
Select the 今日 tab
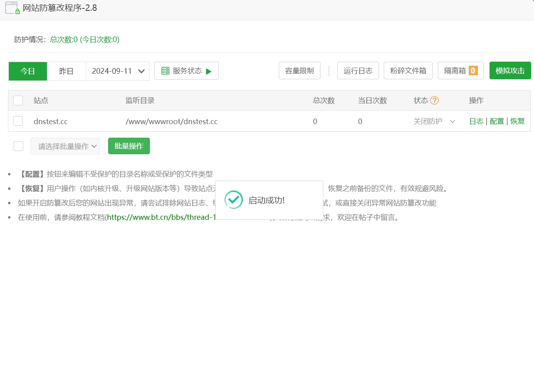coord(28,70)
